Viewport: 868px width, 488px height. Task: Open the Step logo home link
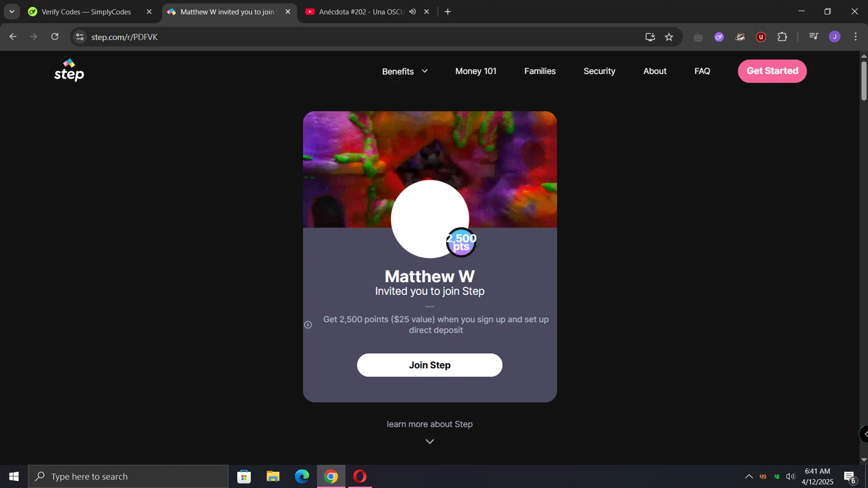tap(69, 70)
